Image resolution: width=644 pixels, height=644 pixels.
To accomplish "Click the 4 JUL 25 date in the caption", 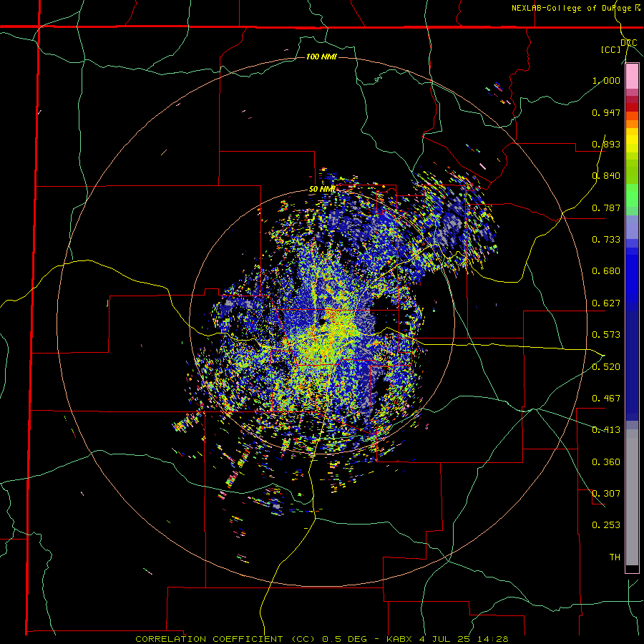I will pos(445,639).
